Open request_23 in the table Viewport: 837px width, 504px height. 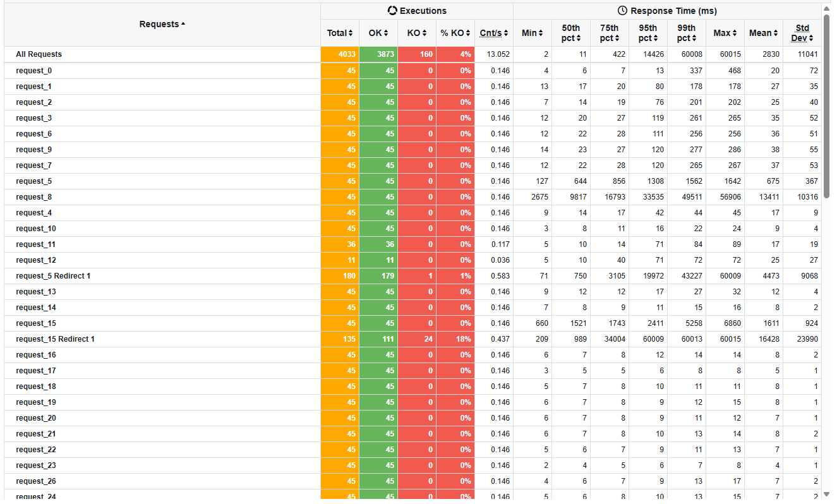click(36, 465)
